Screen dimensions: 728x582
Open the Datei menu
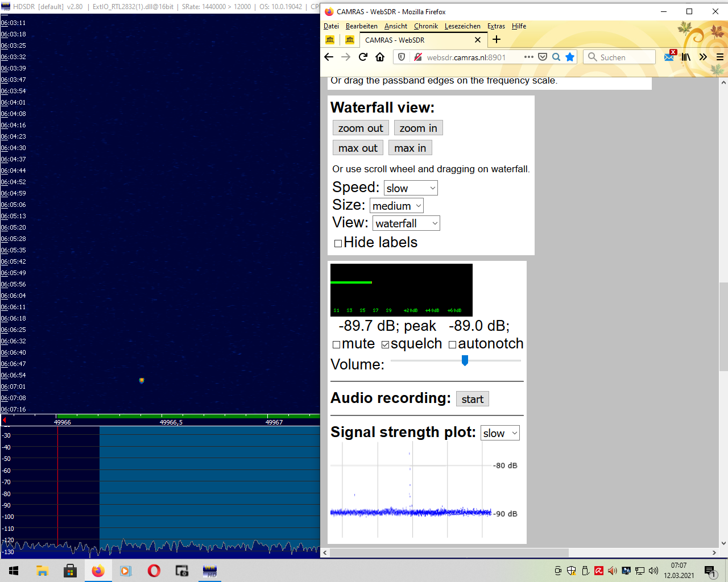[331, 26]
